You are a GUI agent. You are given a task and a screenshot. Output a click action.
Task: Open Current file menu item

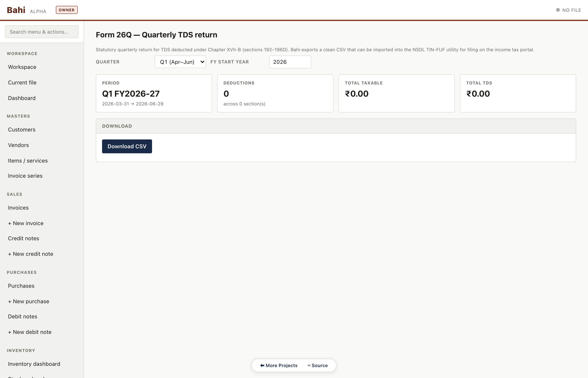22,83
